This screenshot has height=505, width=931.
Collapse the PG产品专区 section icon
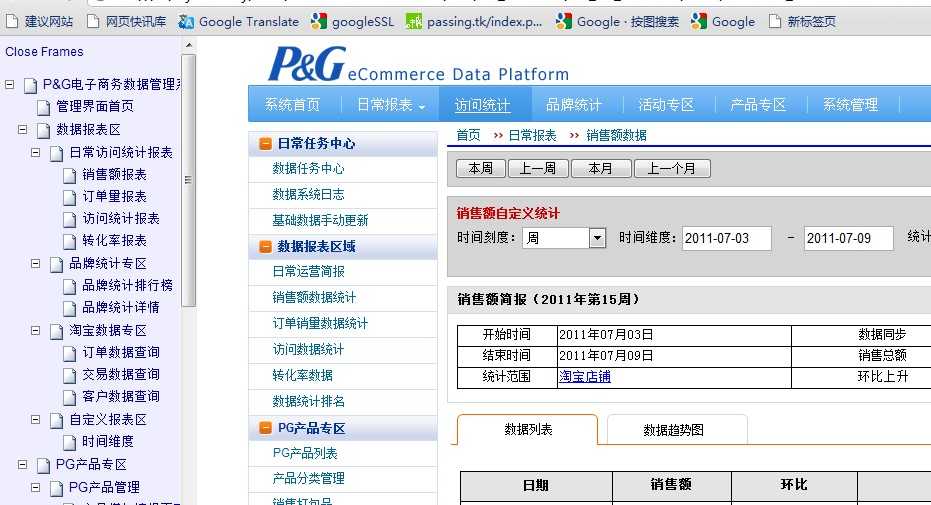[265, 428]
